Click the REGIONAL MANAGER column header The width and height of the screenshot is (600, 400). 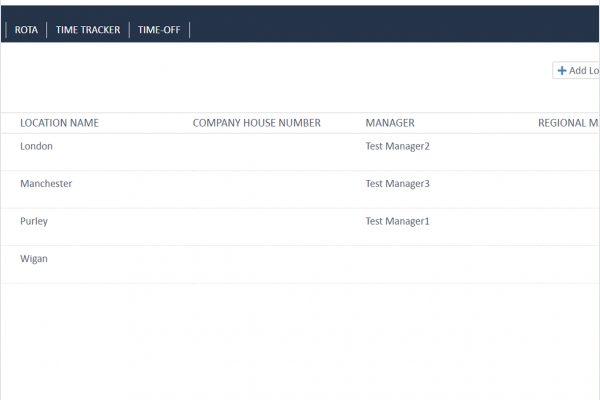click(x=568, y=123)
